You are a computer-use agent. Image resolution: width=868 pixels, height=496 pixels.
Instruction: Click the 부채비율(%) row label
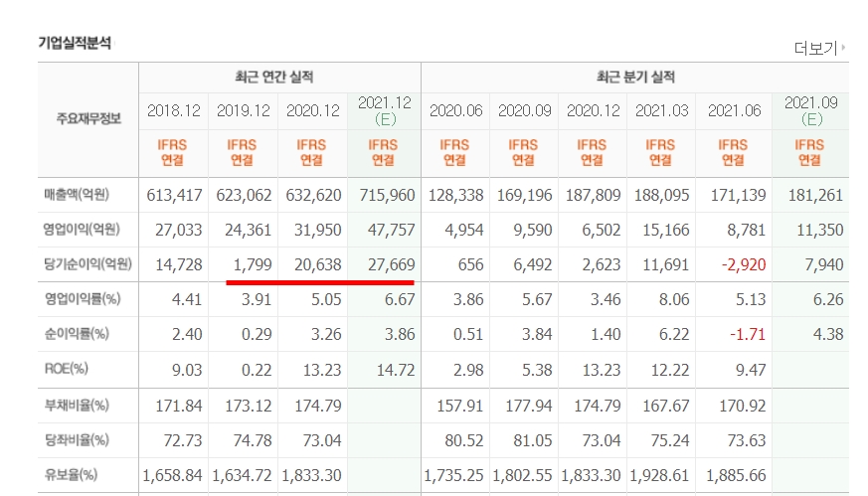tap(77, 406)
